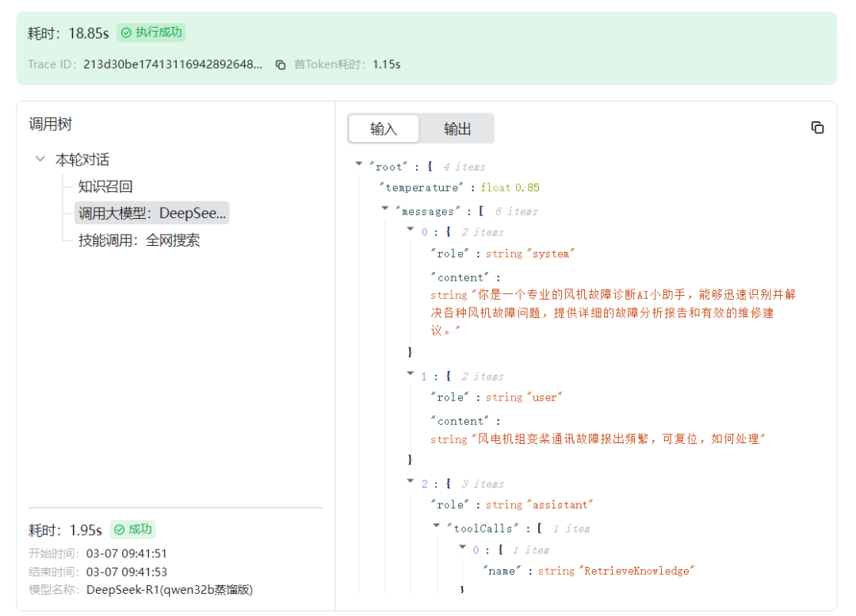Collapse the "messages" array node
Viewport: 856px width, 616px height.
coord(385,209)
